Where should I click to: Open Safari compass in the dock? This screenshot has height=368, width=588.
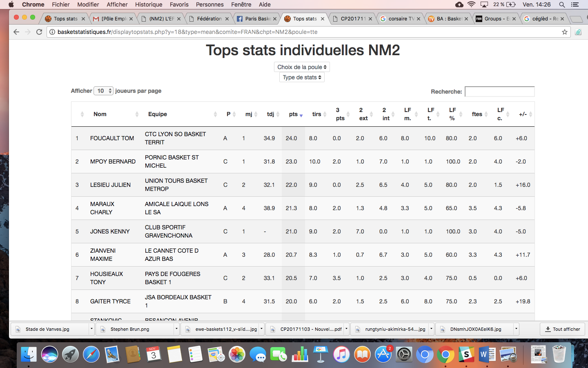[x=91, y=354]
